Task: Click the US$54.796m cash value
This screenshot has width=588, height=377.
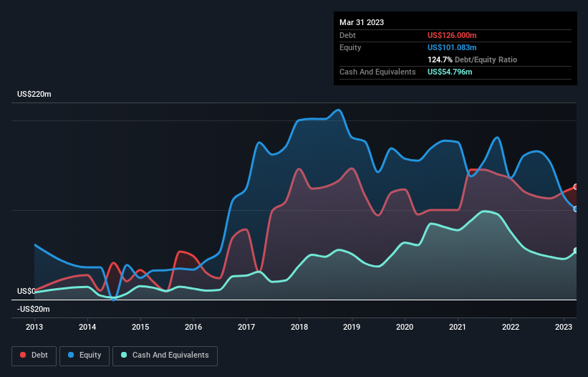Action: [450, 72]
